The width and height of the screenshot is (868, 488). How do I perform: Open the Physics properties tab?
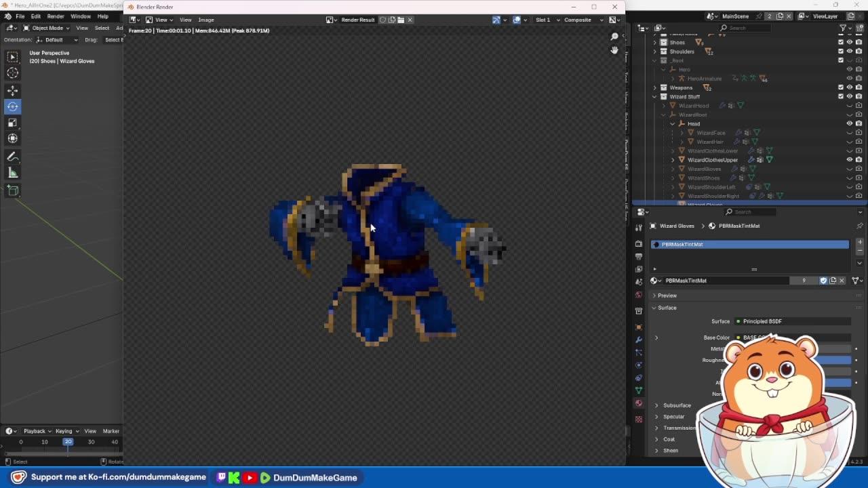[639, 365]
